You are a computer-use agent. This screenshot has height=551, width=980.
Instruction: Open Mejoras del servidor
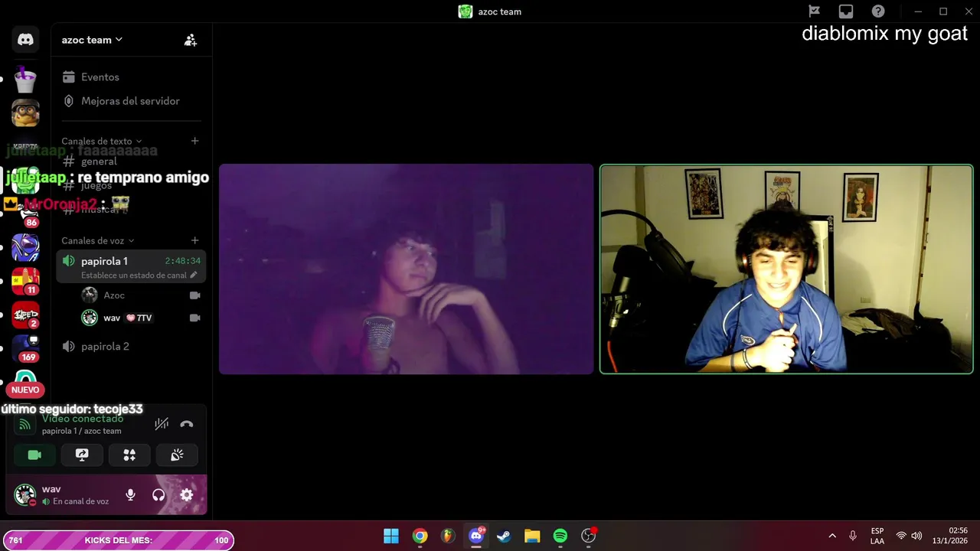130,101
